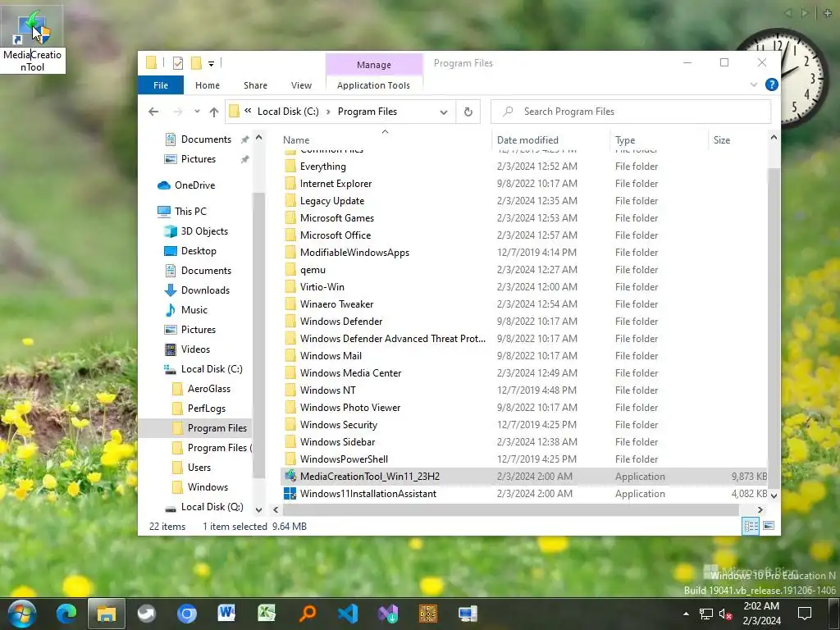Launch Microsoft Edge from the taskbar
Viewport: 840px width, 630px height.
tap(66, 614)
